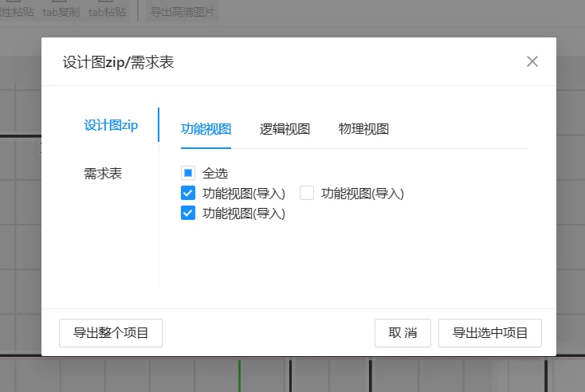Click 导出高清图片 in background toolbar

(x=183, y=12)
